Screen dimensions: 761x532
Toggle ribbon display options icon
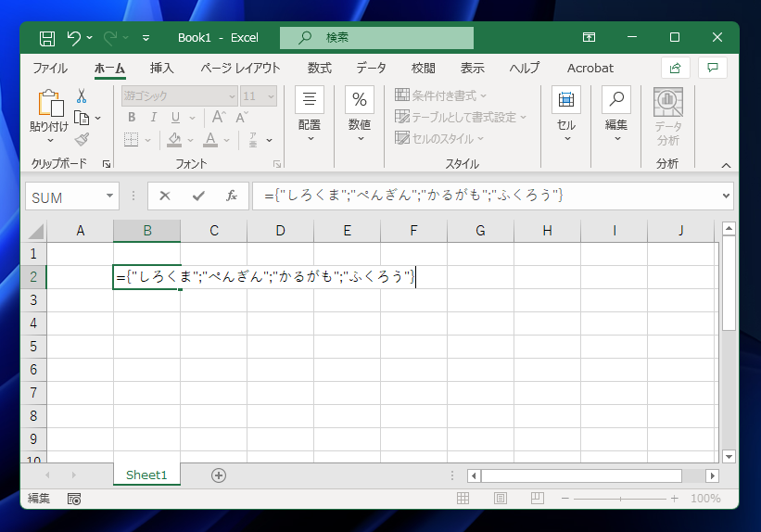click(589, 37)
